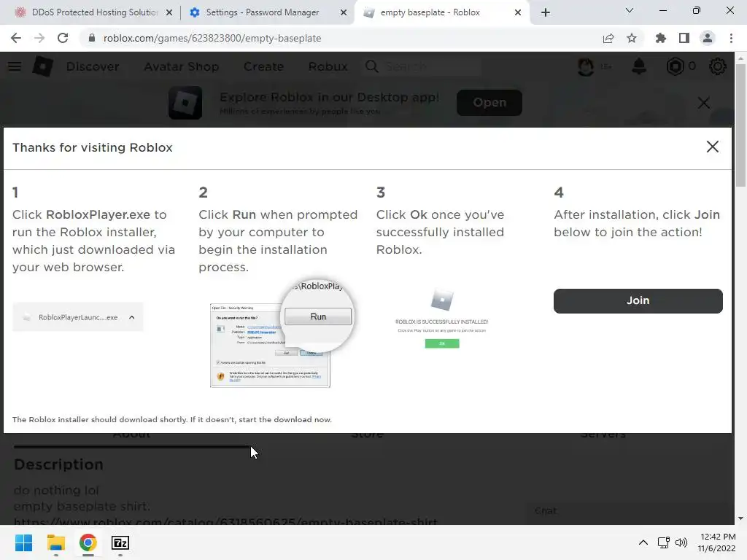Bookmark this page with star icon
This screenshot has width=747, height=560.
632,38
